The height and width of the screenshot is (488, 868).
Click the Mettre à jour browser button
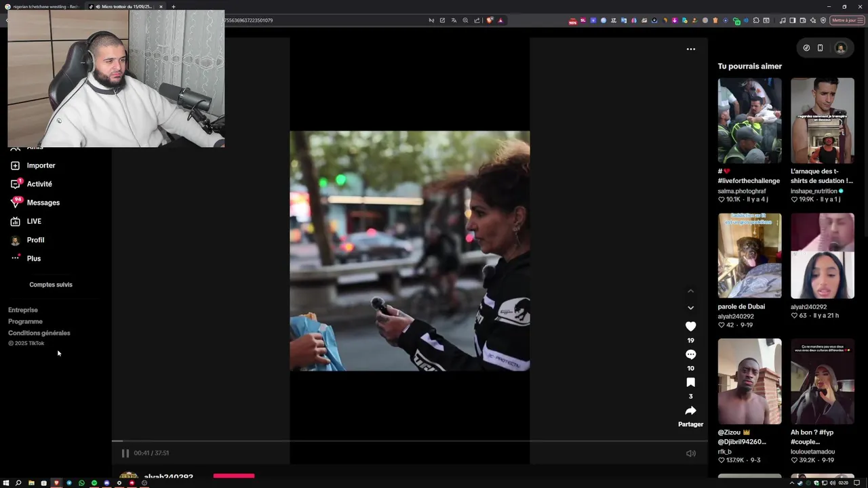click(x=846, y=20)
